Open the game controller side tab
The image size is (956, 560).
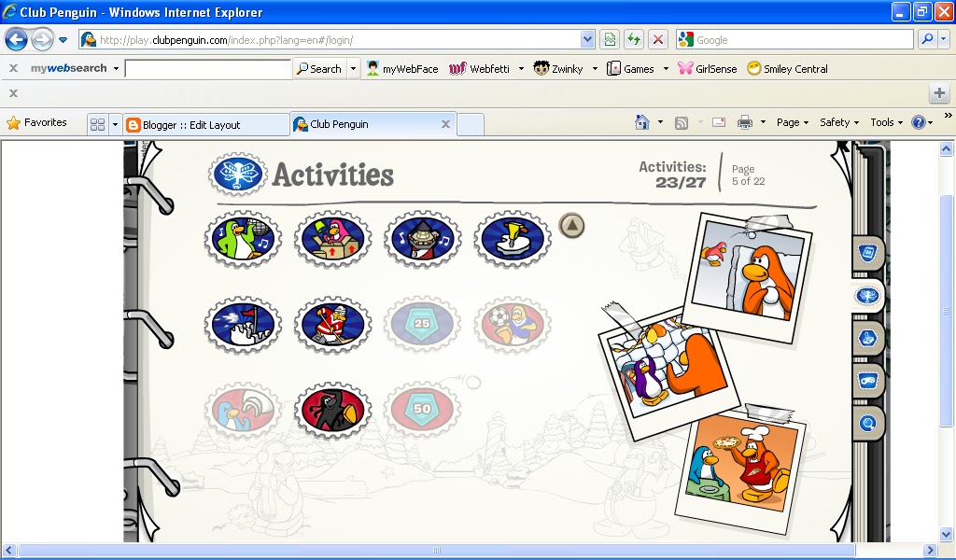[867, 381]
